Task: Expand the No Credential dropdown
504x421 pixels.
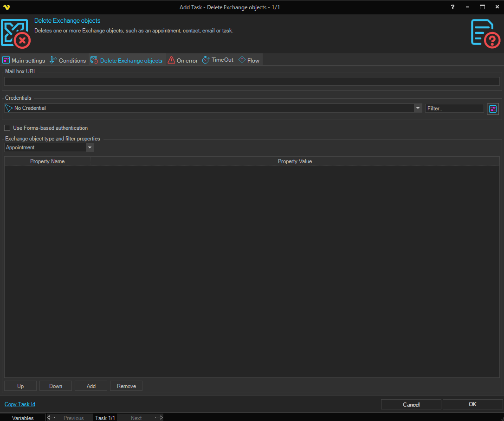Action: 417,108
